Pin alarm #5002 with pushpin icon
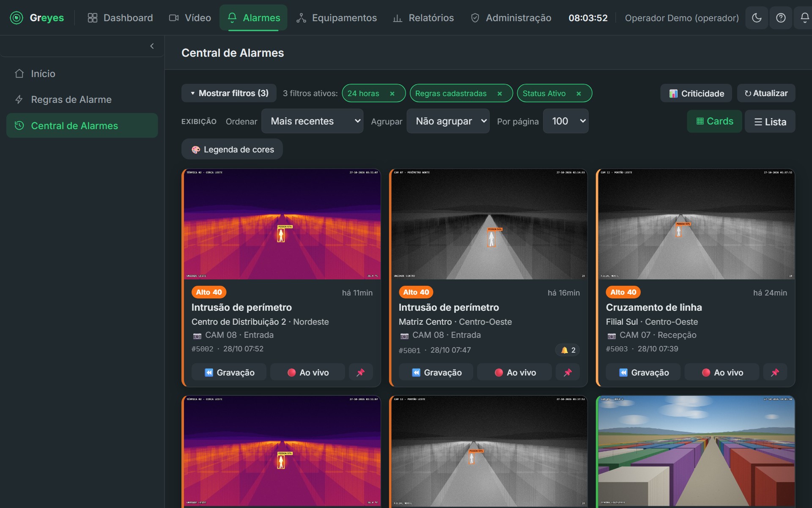Screen dimensions: 812x508 tap(361, 373)
